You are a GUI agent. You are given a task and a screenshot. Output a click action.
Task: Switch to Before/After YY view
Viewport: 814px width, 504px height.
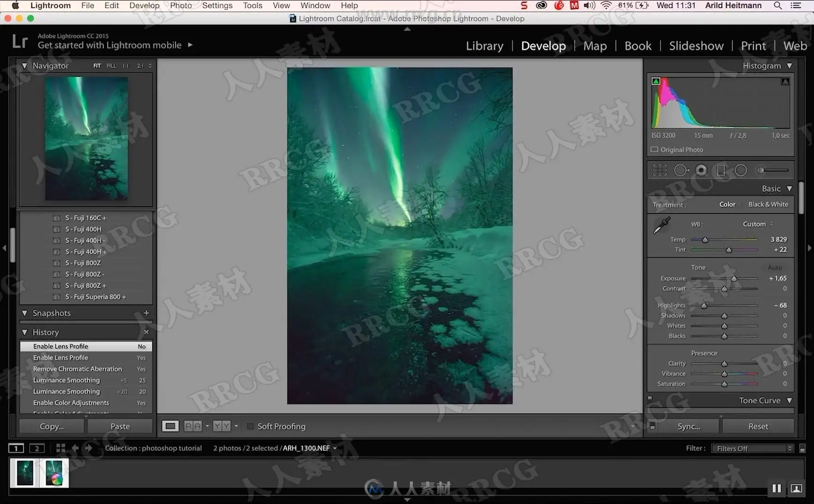[x=222, y=426]
